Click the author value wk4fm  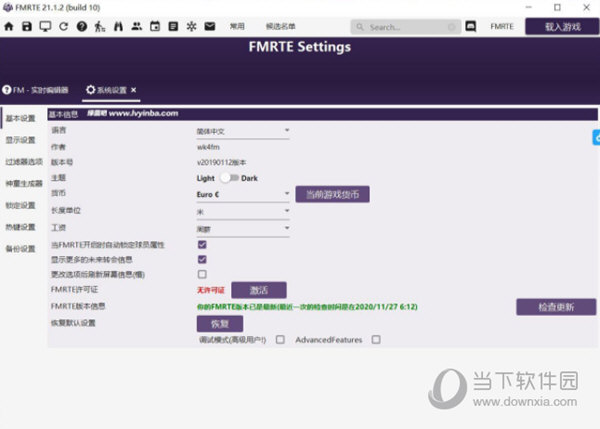208,147
